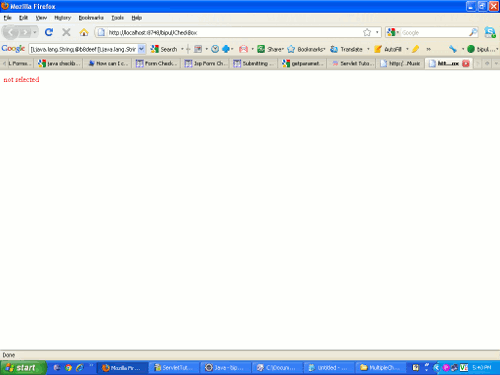500x375 pixels.
Task: Switch to the Servlet Tutorial tab
Action: (353, 63)
